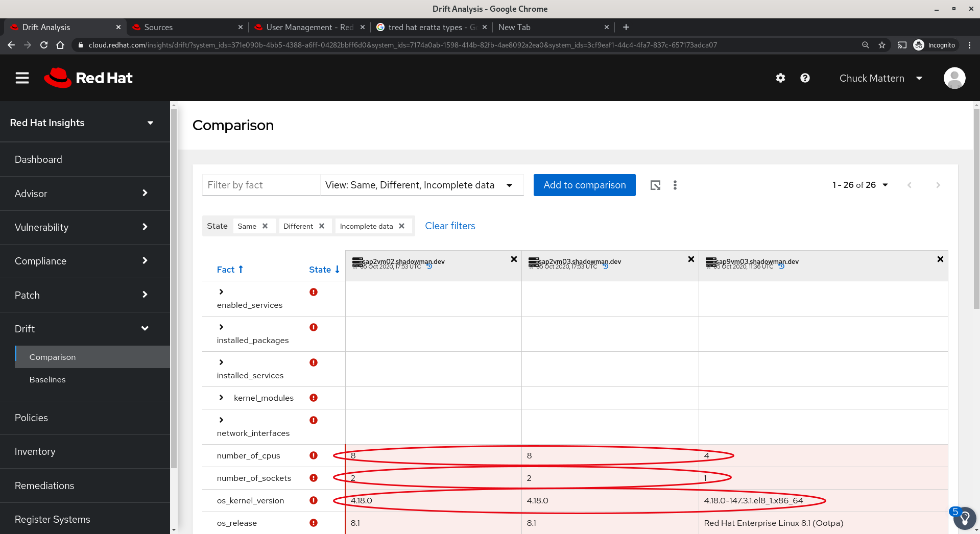Expand the installed_services fact row
Screen dimensions: 980x534
pos(221,362)
